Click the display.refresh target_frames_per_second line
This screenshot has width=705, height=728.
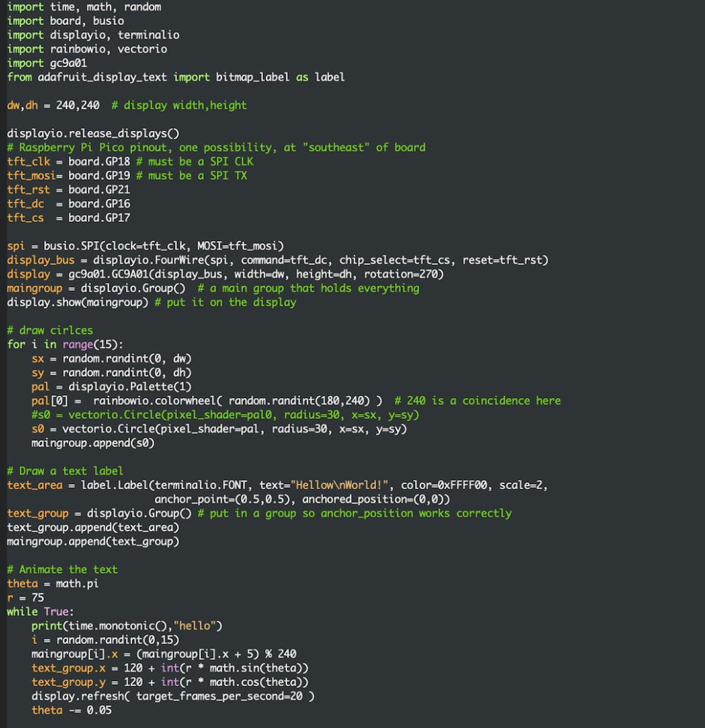click(x=173, y=697)
